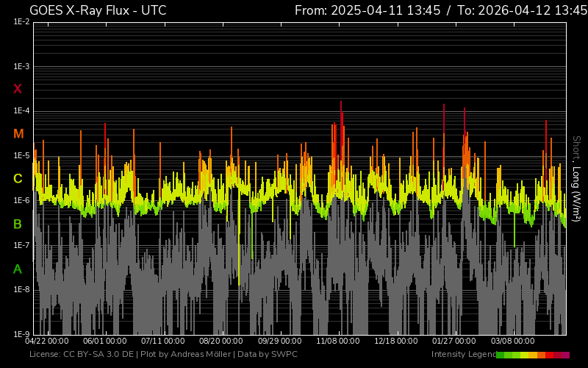This screenshot has height=368, width=588.
Task: Click the 1E-2 y-axis label
Action: coord(21,22)
